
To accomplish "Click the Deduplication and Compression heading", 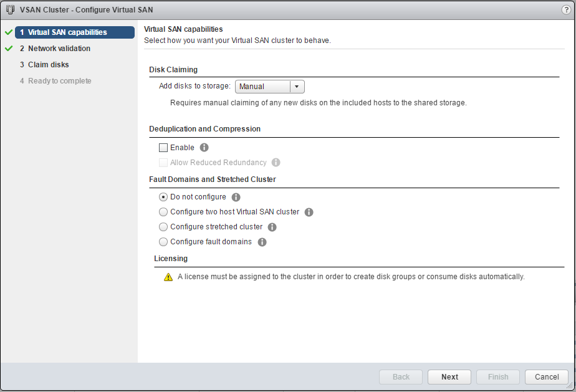I will [x=204, y=129].
